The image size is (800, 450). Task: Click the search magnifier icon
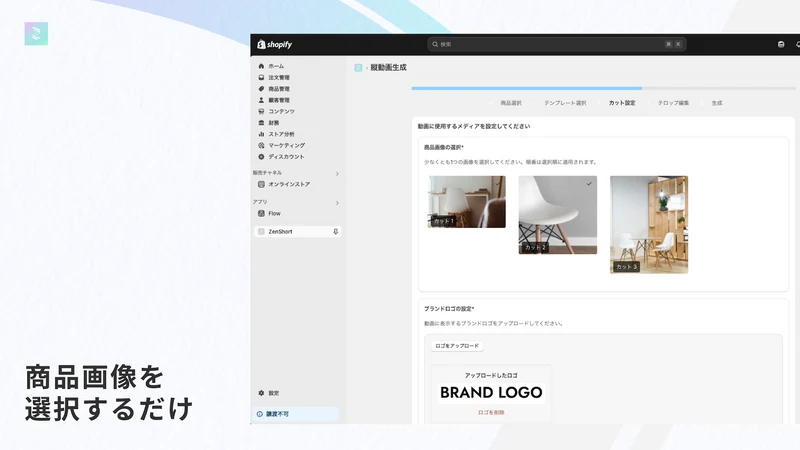(x=435, y=44)
